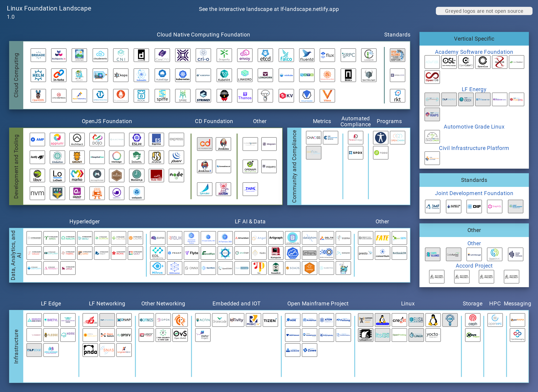Select the Vitess logo tile

(327, 96)
